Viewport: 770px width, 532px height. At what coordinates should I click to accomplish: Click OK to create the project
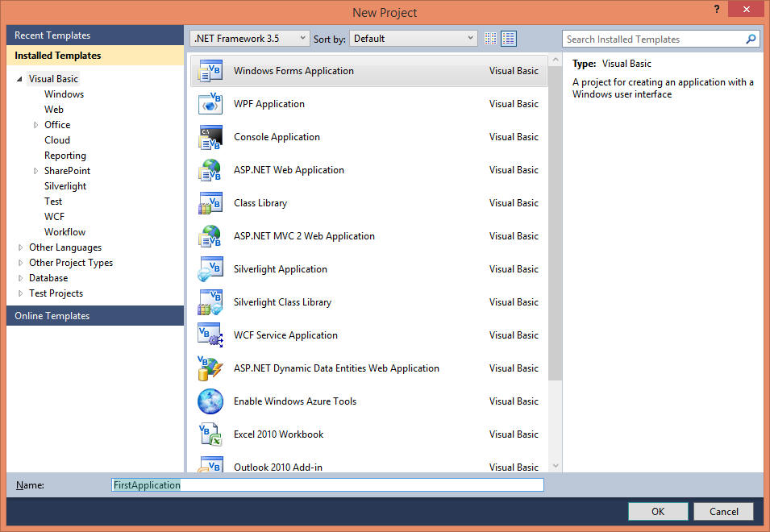[658, 511]
